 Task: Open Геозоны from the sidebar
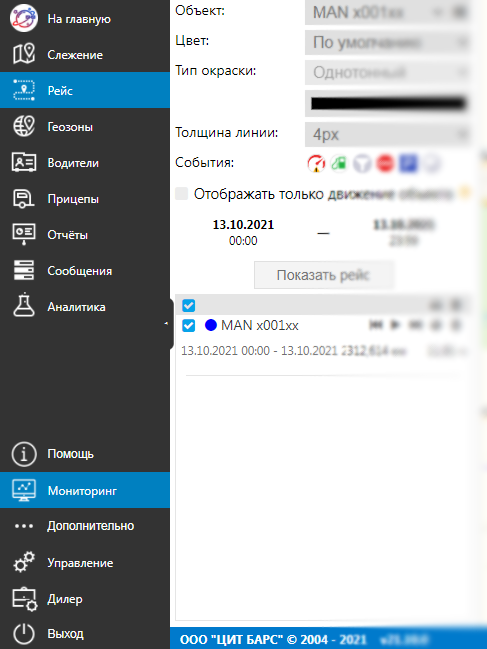click(x=85, y=127)
